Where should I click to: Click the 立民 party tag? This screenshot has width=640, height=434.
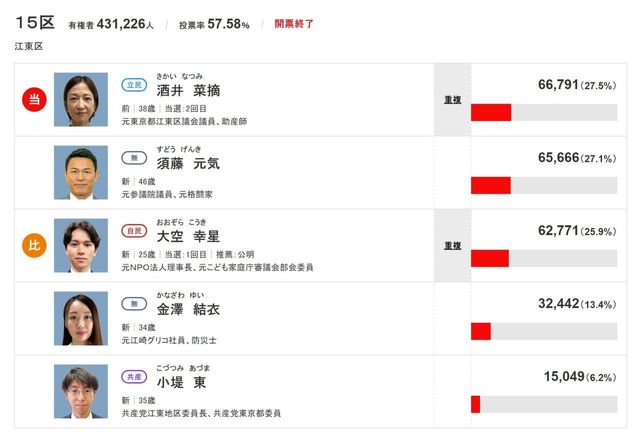[133, 85]
